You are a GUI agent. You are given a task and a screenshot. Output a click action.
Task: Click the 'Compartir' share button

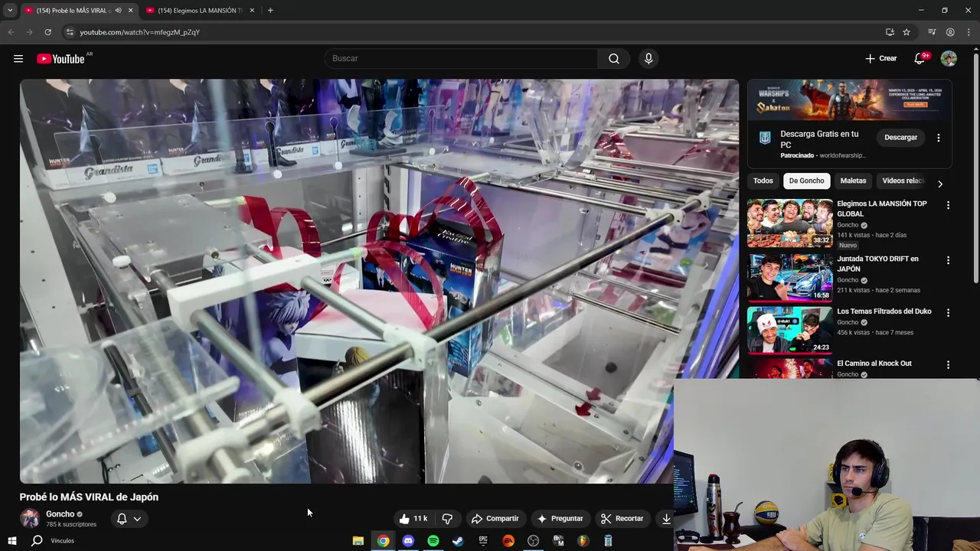click(x=495, y=519)
